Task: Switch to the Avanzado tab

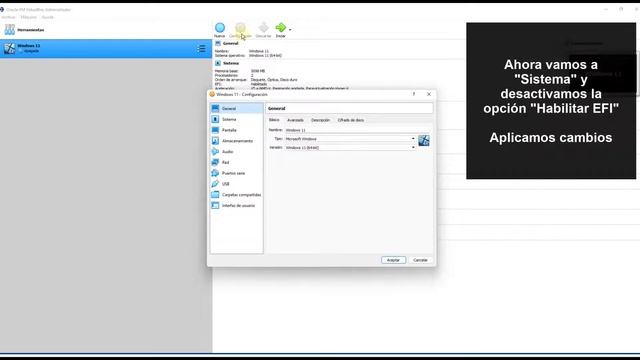Action: click(296, 120)
